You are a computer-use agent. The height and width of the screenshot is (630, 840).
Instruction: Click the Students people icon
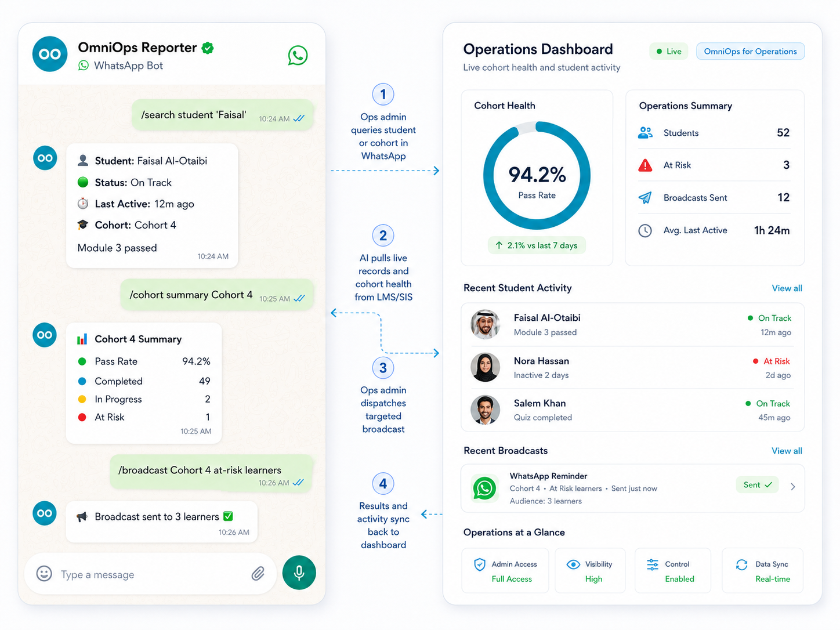(x=645, y=133)
